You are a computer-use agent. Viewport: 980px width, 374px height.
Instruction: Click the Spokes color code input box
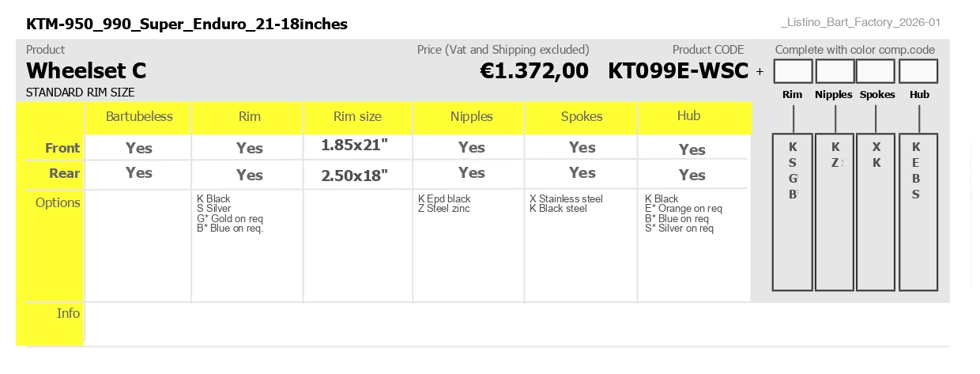click(x=876, y=71)
